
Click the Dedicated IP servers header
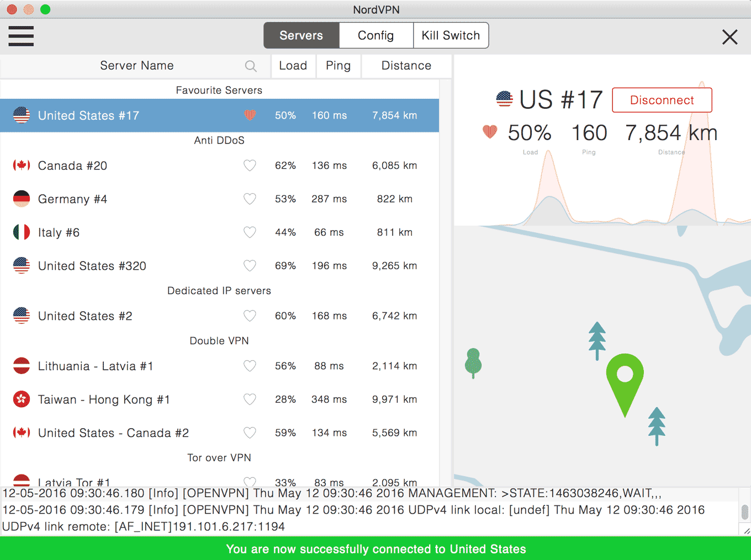219,291
